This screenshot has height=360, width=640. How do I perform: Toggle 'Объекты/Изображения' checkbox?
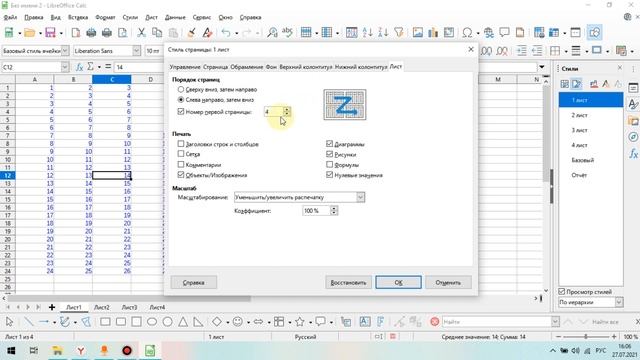point(181,175)
